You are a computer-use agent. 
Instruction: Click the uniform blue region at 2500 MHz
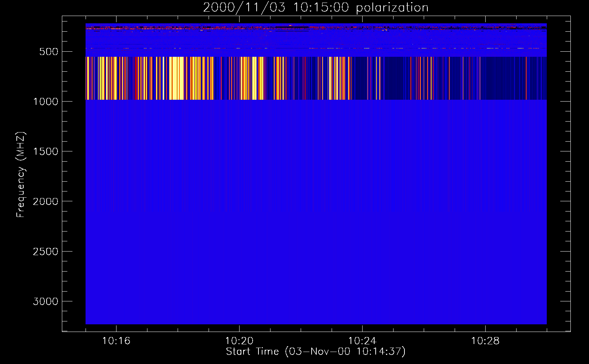pos(316,251)
